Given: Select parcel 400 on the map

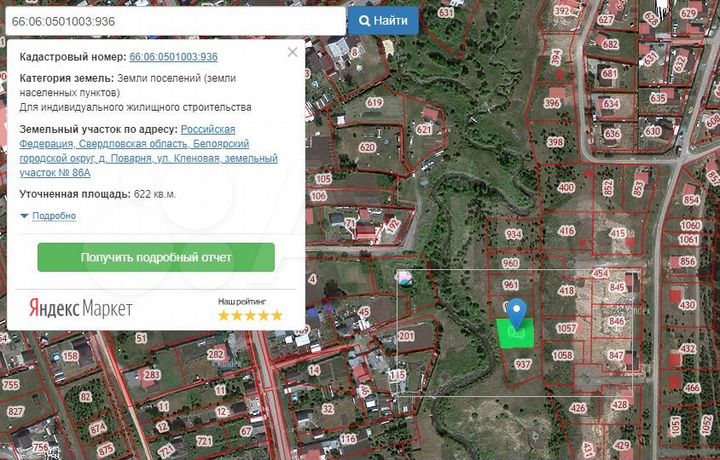Looking at the screenshot, I should point(566,187).
